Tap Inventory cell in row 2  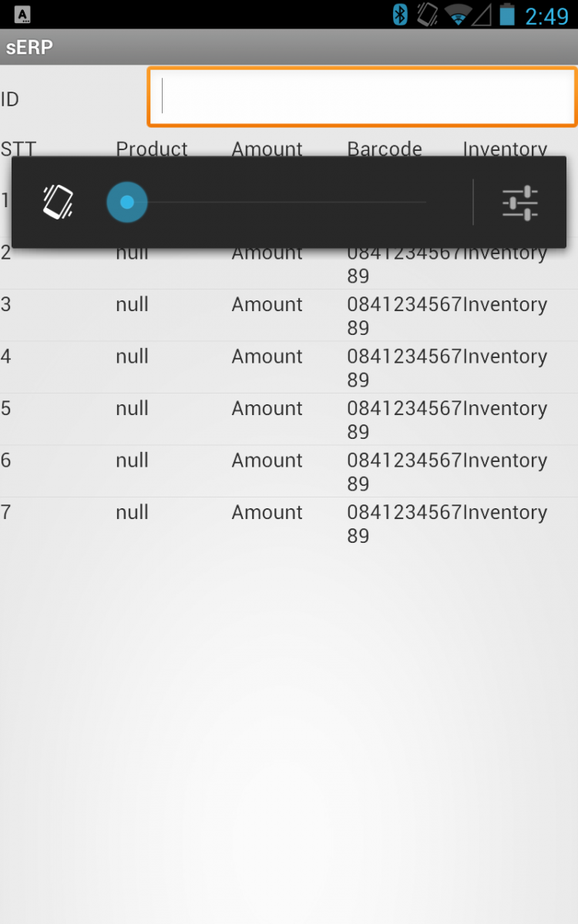(505, 253)
